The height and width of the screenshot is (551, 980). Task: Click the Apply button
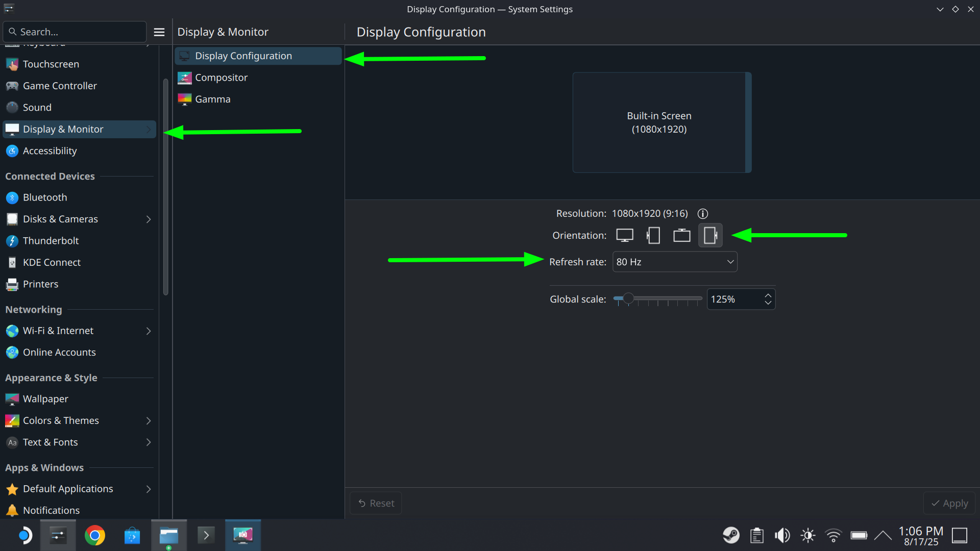click(x=949, y=503)
